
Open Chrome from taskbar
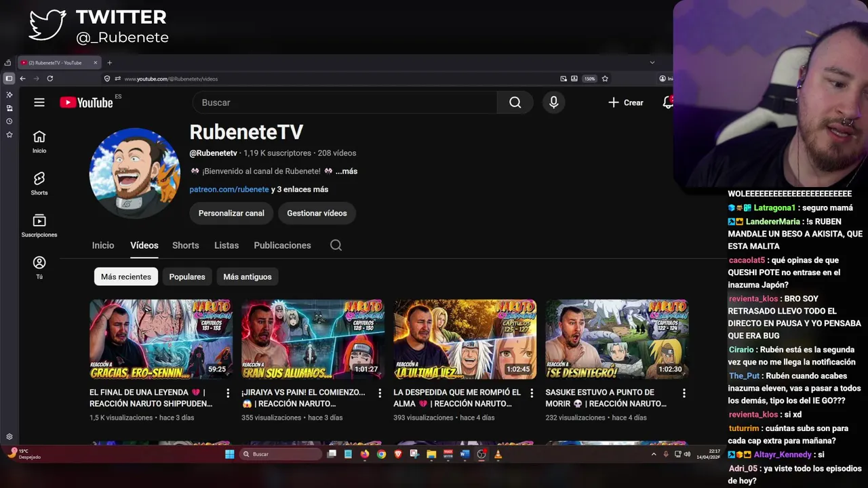tap(381, 454)
